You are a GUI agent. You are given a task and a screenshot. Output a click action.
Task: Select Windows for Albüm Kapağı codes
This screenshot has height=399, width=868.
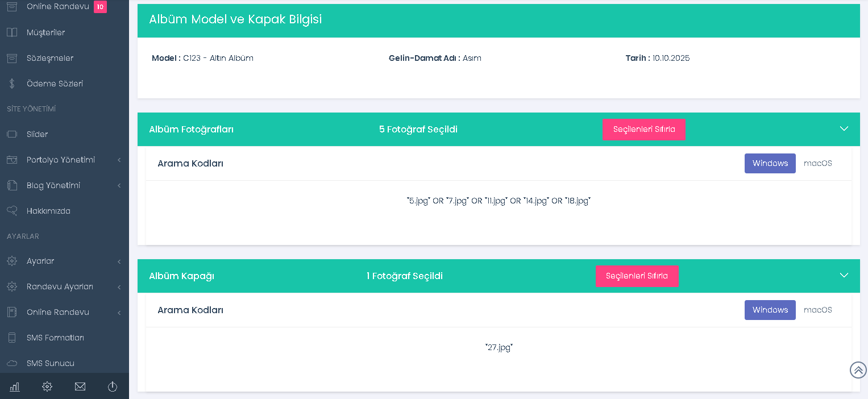tap(770, 310)
